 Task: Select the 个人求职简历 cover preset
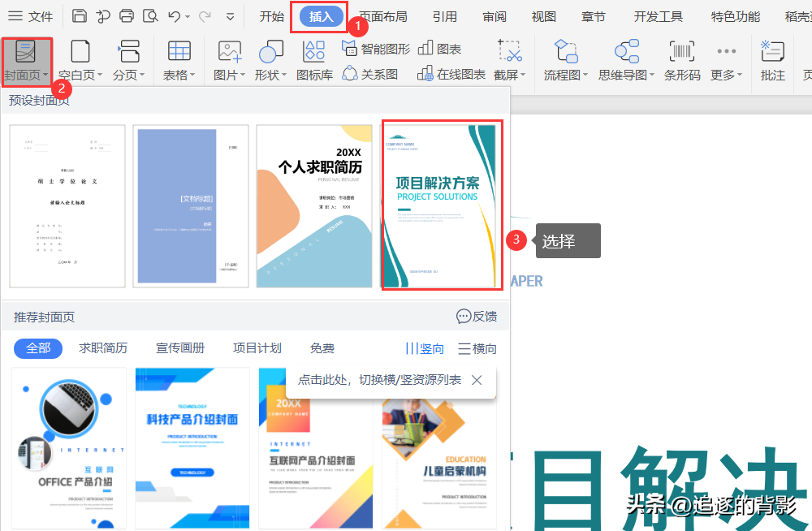coord(314,206)
